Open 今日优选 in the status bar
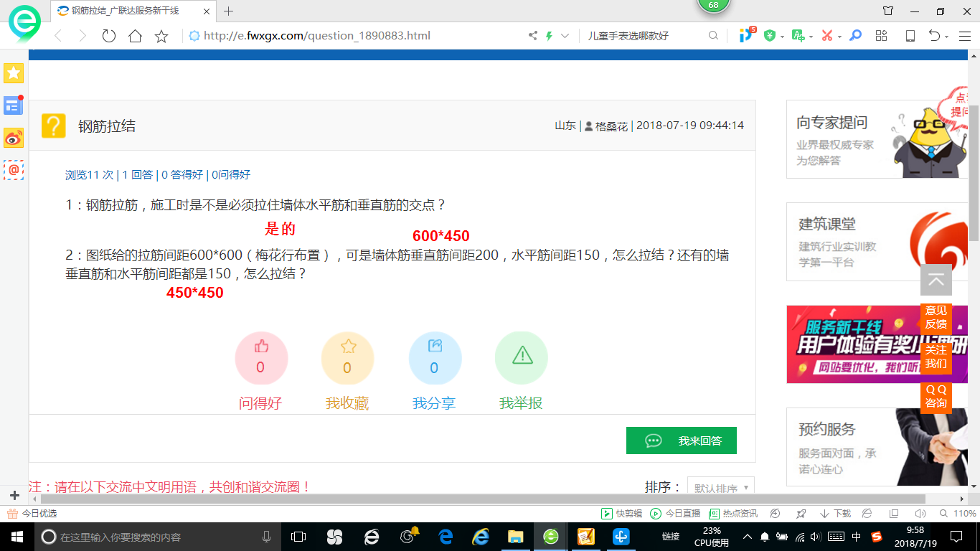This screenshot has height=551, width=980. click(x=32, y=514)
